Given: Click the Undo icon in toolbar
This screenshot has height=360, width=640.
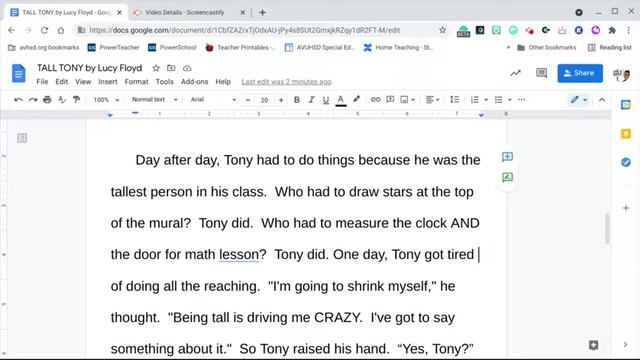Looking at the screenshot, I should (18, 100).
